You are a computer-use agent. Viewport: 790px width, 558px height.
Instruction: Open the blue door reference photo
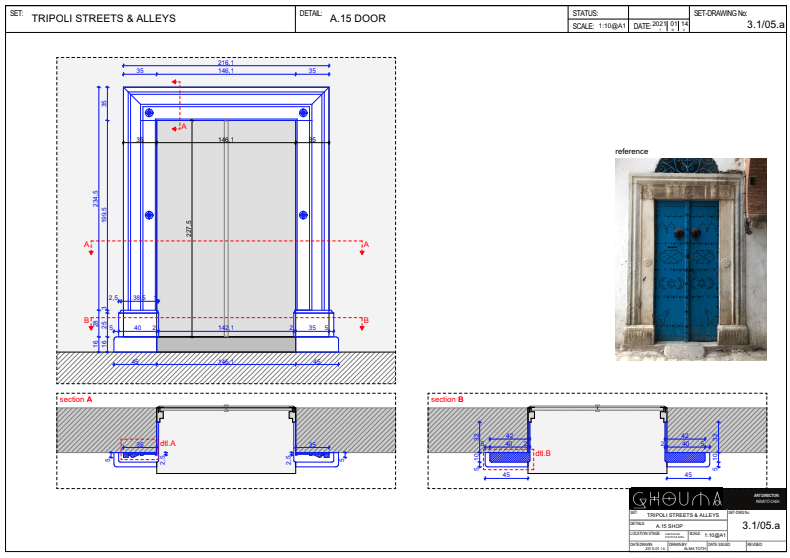[691, 259]
